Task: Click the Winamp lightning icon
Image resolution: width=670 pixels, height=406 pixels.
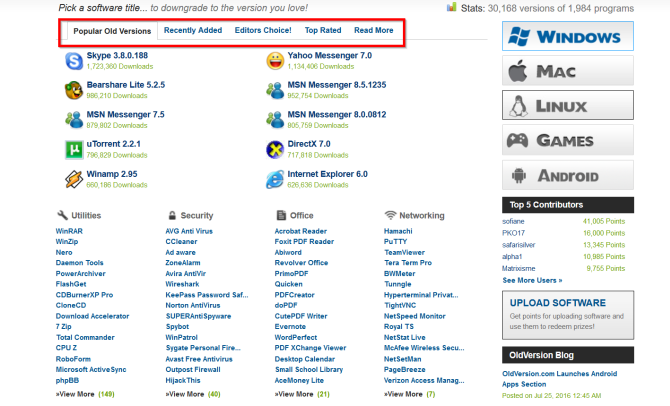Action: 74,179
